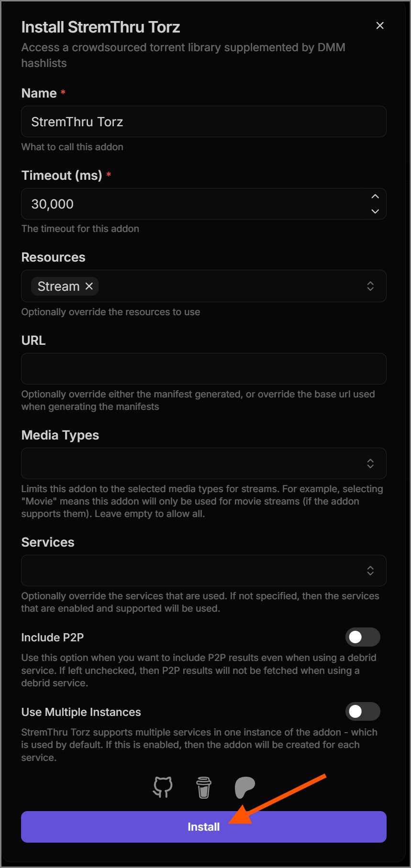Click the Include P2P label text
The height and width of the screenshot is (868, 411).
click(53, 637)
